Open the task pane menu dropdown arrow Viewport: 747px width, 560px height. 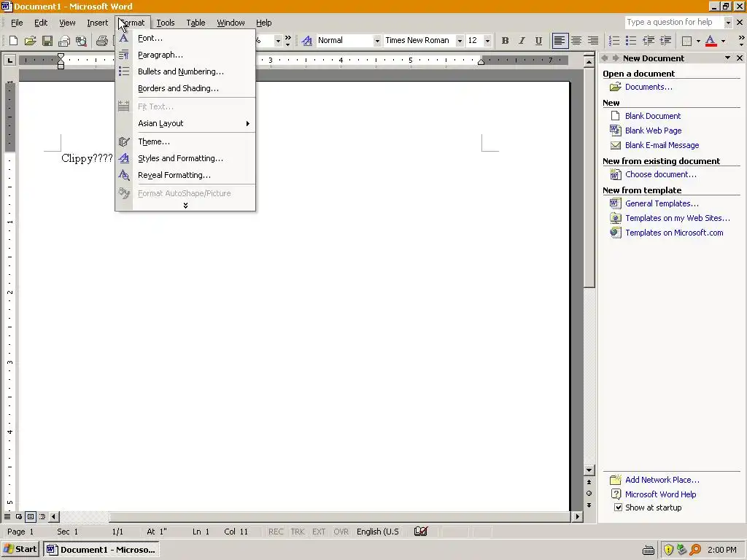point(727,58)
